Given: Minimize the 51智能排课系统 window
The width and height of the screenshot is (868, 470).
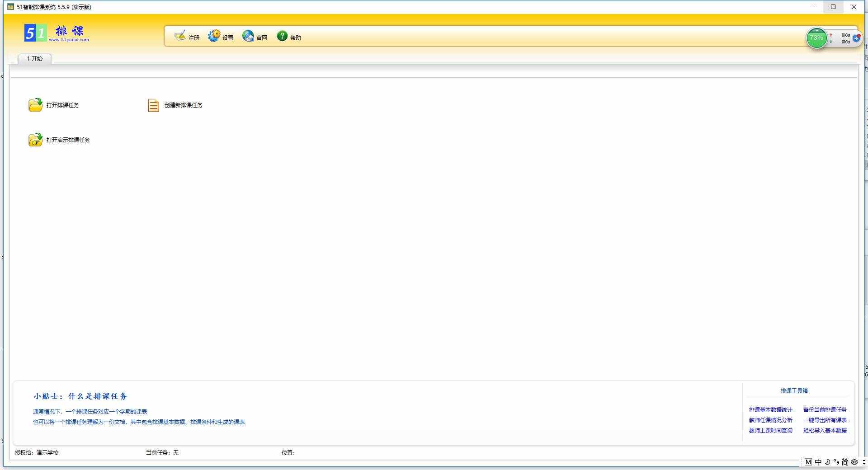Looking at the screenshot, I should click(x=813, y=7).
